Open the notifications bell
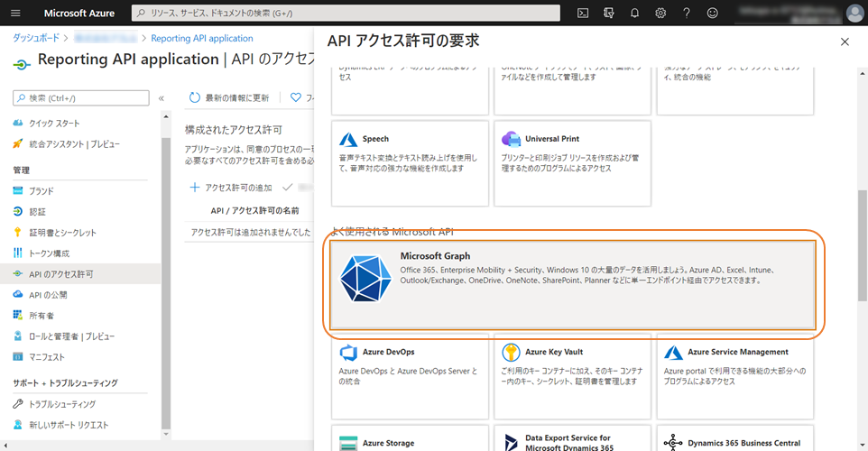 coord(634,13)
